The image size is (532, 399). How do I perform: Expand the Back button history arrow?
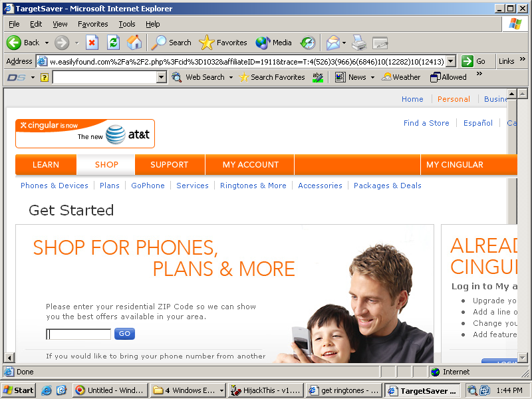(47, 43)
